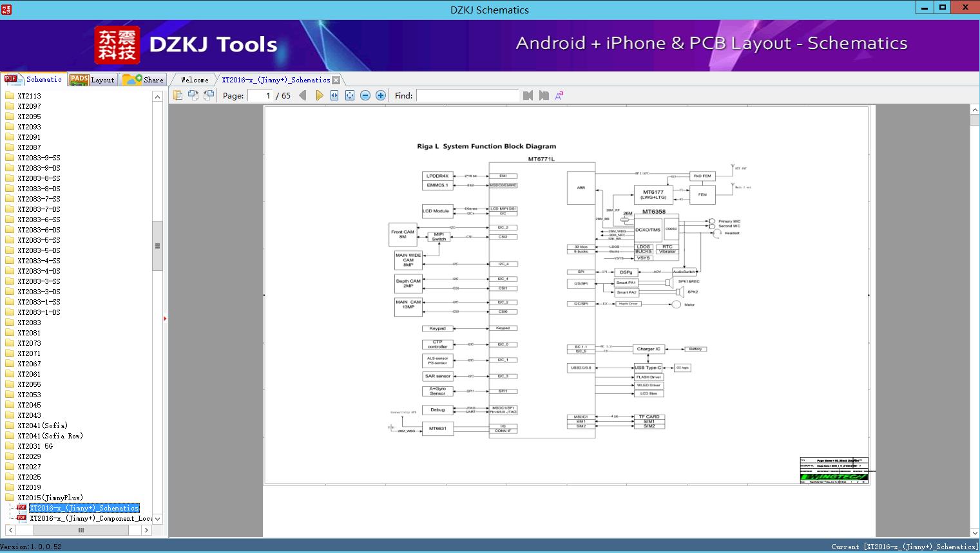Switch to the Layout tab
980x553 pixels.
(x=93, y=80)
